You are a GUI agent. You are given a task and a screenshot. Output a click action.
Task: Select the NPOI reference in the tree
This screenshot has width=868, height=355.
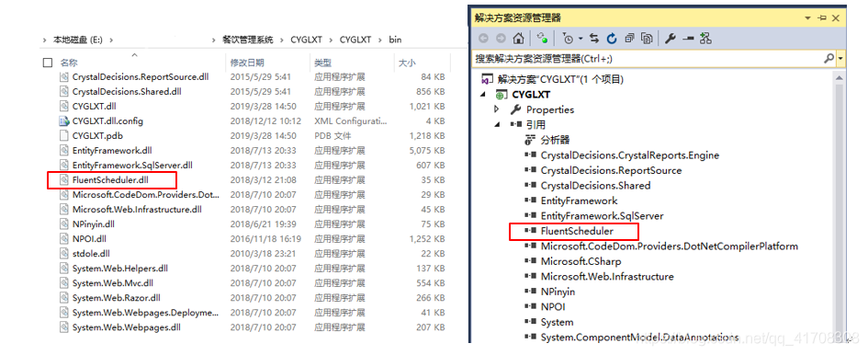coord(552,307)
